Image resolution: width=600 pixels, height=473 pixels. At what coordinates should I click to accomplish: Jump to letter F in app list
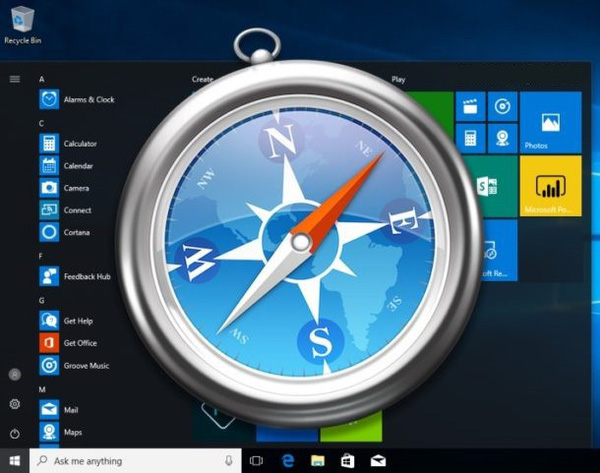click(41, 256)
